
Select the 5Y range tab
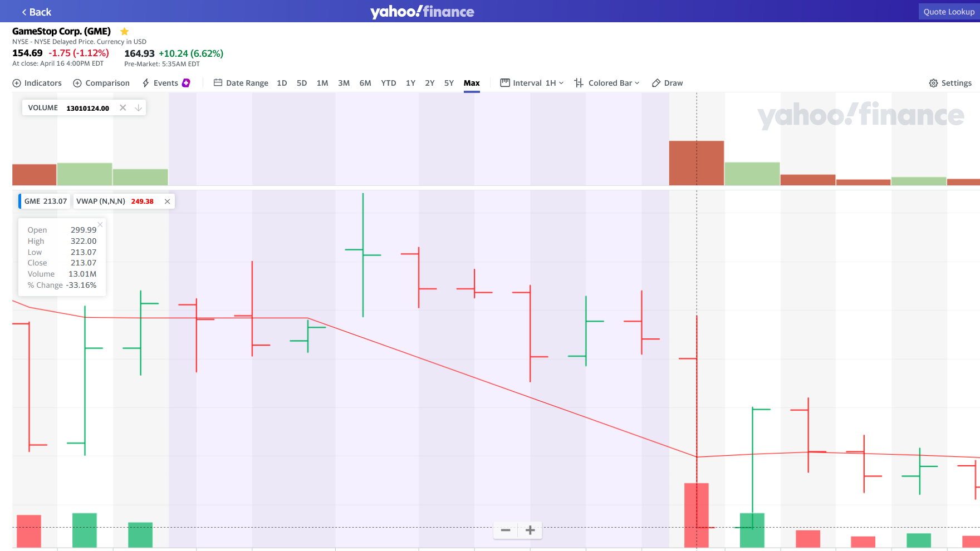[449, 83]
